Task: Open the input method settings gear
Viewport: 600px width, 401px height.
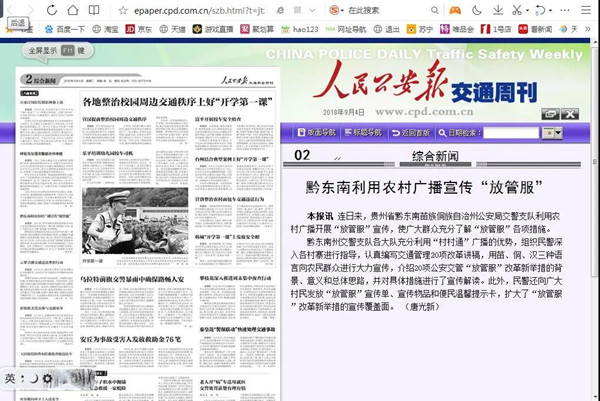Action: (47, 380)
